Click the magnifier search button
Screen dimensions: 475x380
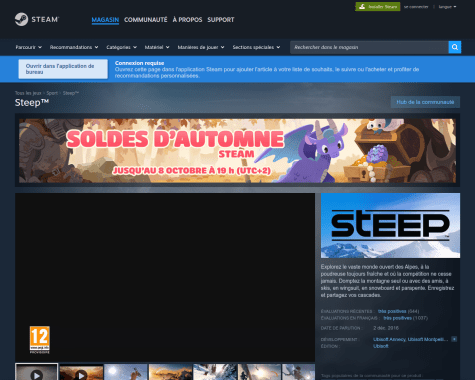click(455, 47)
